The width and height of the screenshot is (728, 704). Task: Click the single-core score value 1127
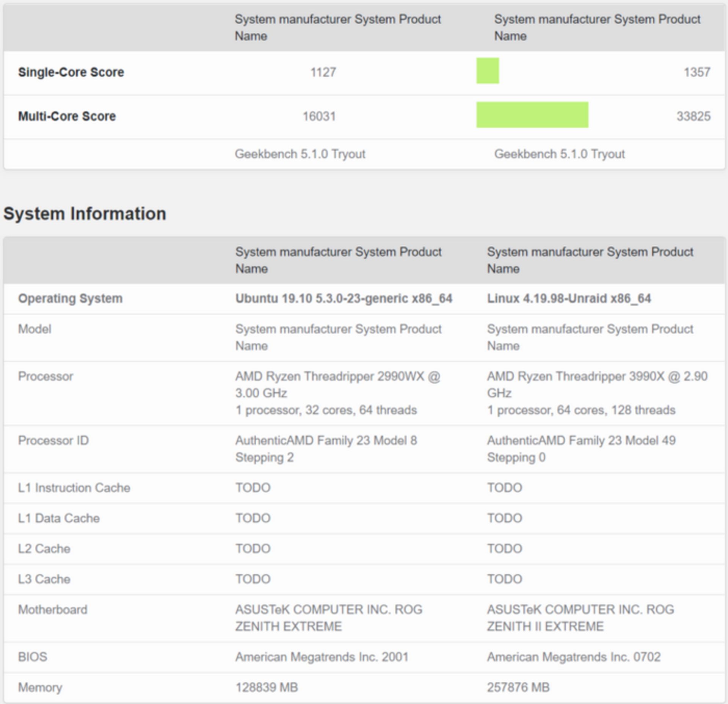(x=323, y=72)
